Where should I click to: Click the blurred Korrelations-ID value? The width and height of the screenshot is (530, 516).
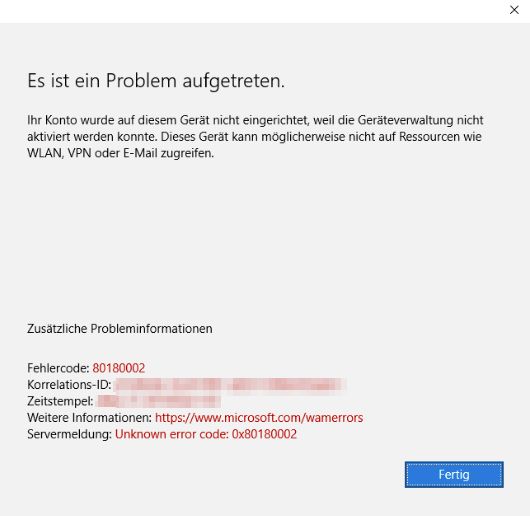230,385
